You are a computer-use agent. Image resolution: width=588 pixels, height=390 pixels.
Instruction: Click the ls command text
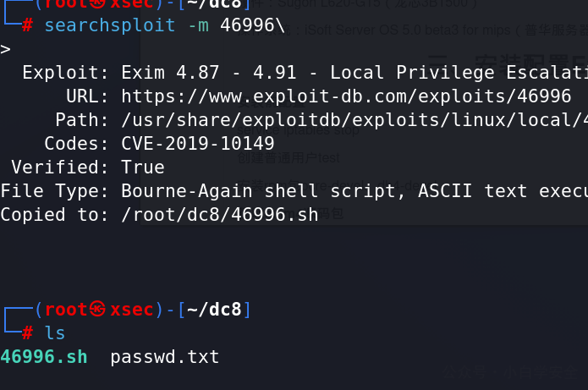point(55,333)
